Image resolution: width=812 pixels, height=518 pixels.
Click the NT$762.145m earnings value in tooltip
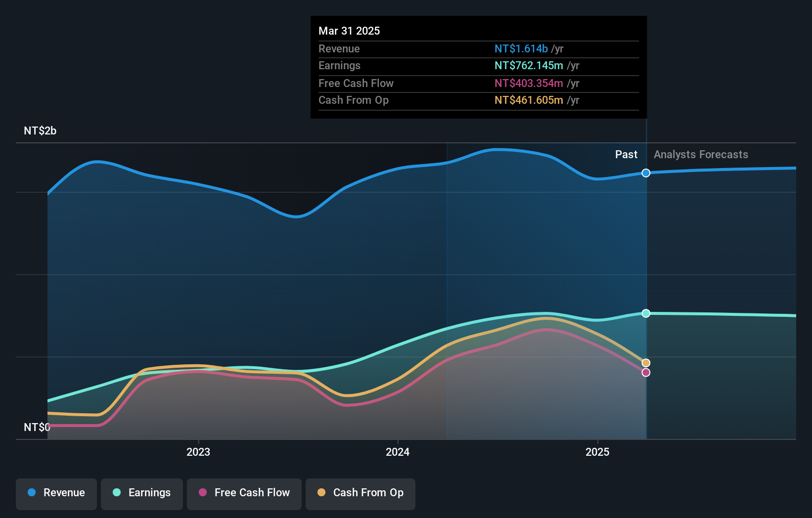click(x=529, y=65)
